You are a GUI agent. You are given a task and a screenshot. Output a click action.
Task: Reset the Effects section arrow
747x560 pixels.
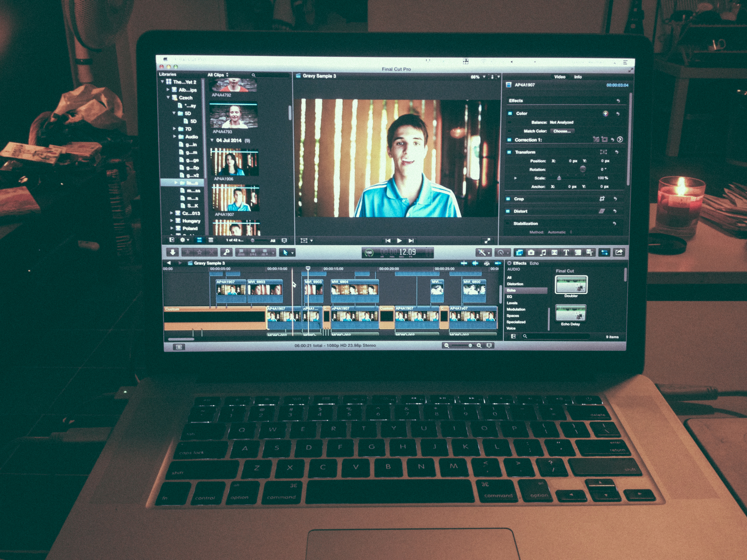(618, 101)
